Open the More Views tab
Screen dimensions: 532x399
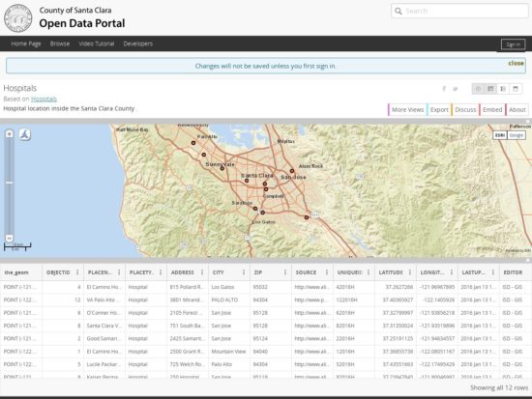coord(407,110)
